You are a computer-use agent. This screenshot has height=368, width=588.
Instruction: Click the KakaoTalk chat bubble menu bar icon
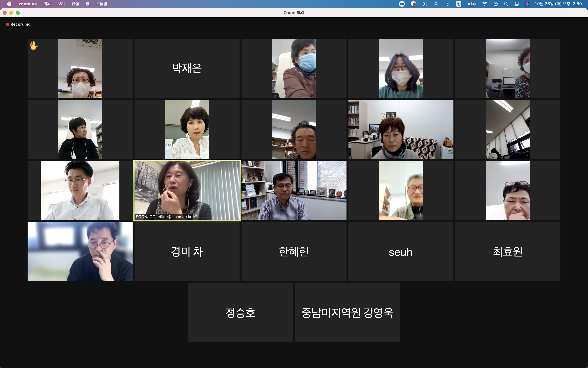pyautogui.click(x=414, y=4)
